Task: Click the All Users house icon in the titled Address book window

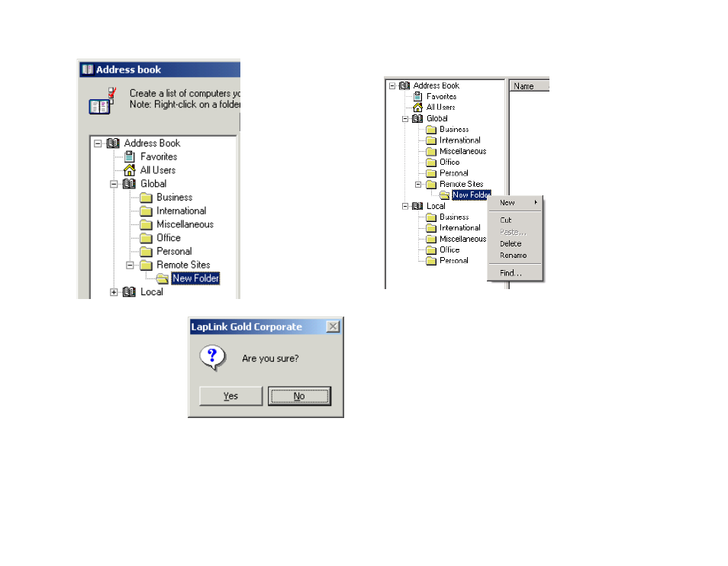Action: pyautogui.click(x=130, y=170)
